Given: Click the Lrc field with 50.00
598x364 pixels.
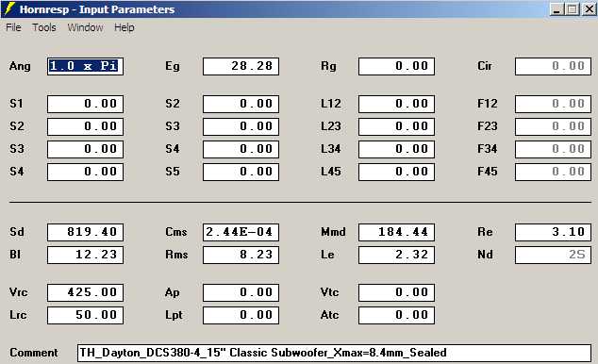Looking at the screenshot, I should pyautogui.click(x=86, y=315).
